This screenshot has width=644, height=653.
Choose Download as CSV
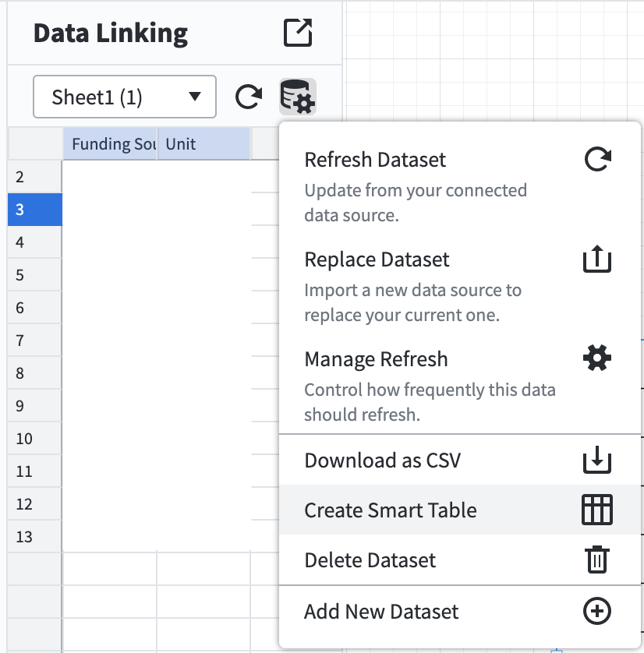tap(383, 460)
